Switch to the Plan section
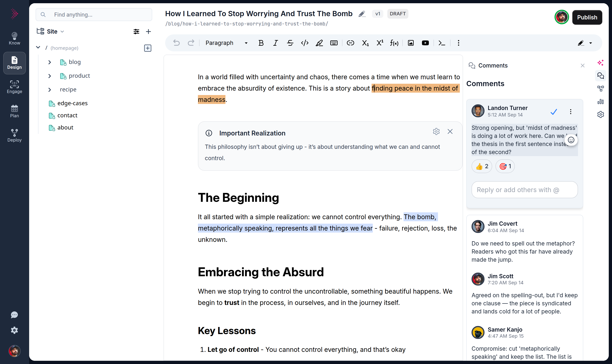This screenshot has height=364, width=612. [15, 111]
